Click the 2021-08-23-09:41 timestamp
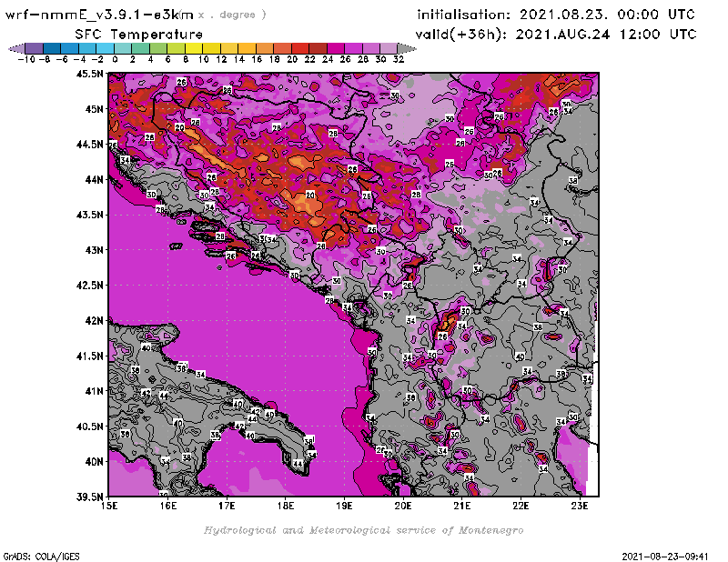This screenshot has width=728, height=562. [665, 557]
